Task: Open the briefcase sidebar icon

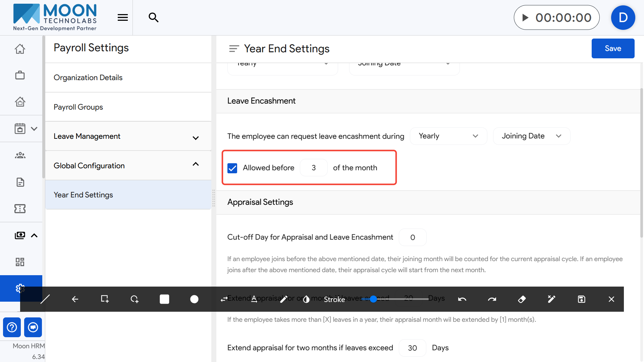Action: [20, 75]
